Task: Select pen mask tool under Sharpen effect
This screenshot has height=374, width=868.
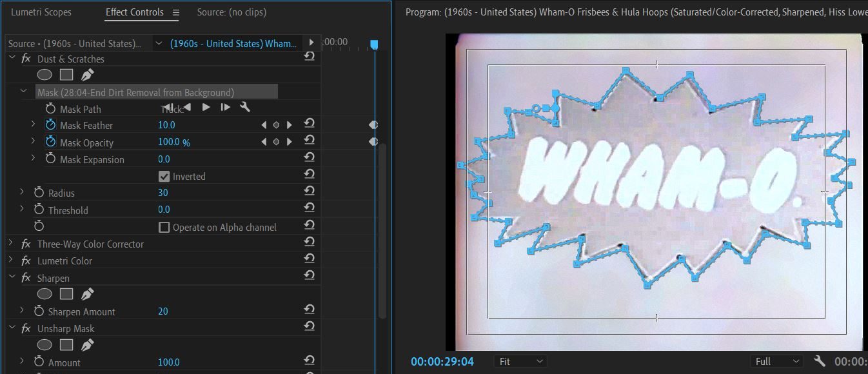Action: tap(87, 294)
